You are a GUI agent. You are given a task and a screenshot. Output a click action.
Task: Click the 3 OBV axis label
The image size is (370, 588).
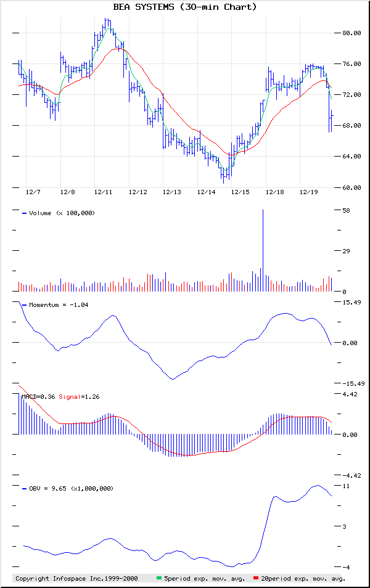(345, 526)
